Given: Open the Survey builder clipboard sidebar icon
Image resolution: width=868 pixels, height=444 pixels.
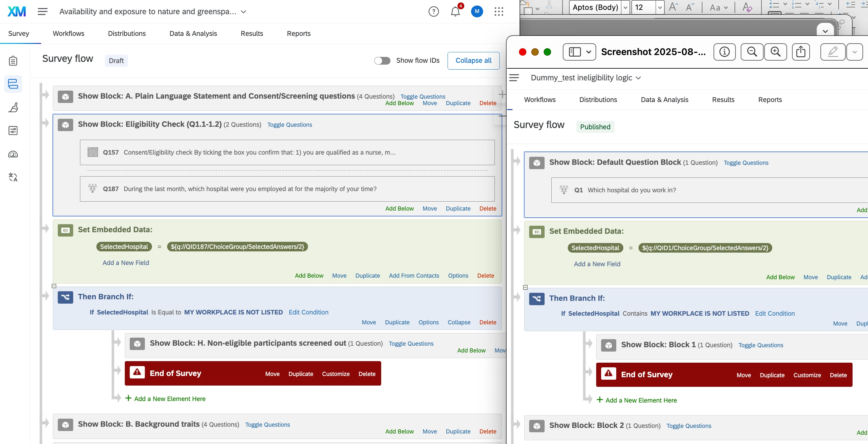Looking at the screenshot, I should (x=13, y=61).
